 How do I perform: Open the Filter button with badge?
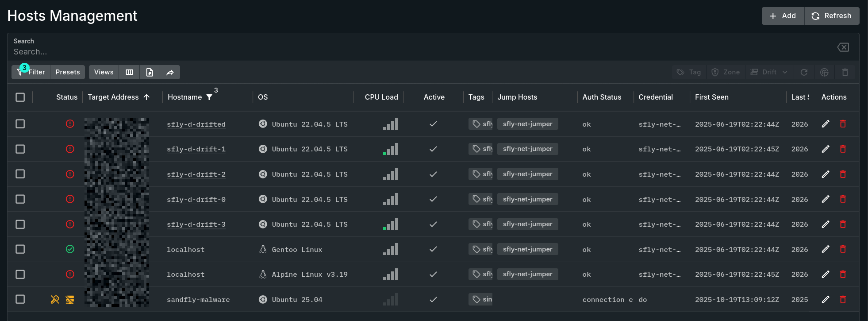(31, 72)
